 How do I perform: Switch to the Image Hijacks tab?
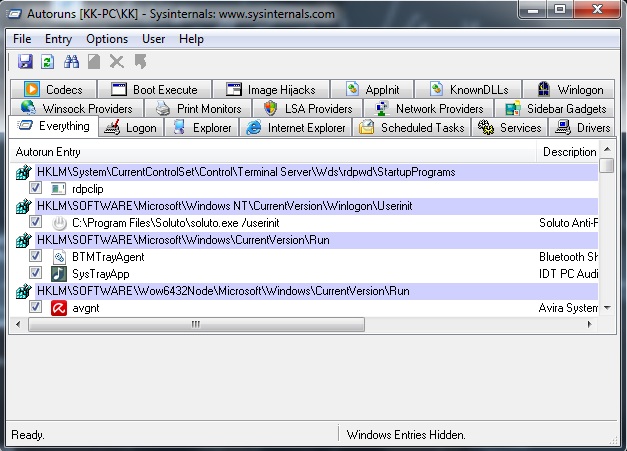[271, 89]
